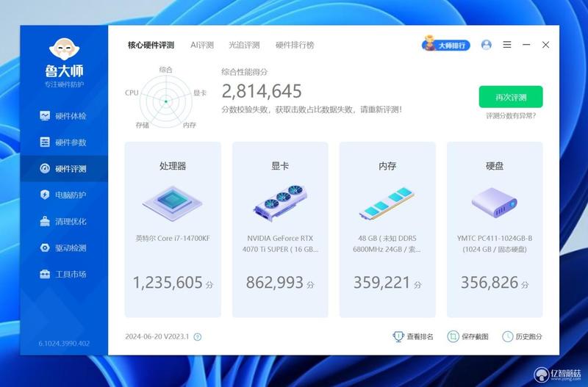The height and width of the screenshot is (387, 588).
Task: Click the disk score 356,826
Action: click(490, 283)
